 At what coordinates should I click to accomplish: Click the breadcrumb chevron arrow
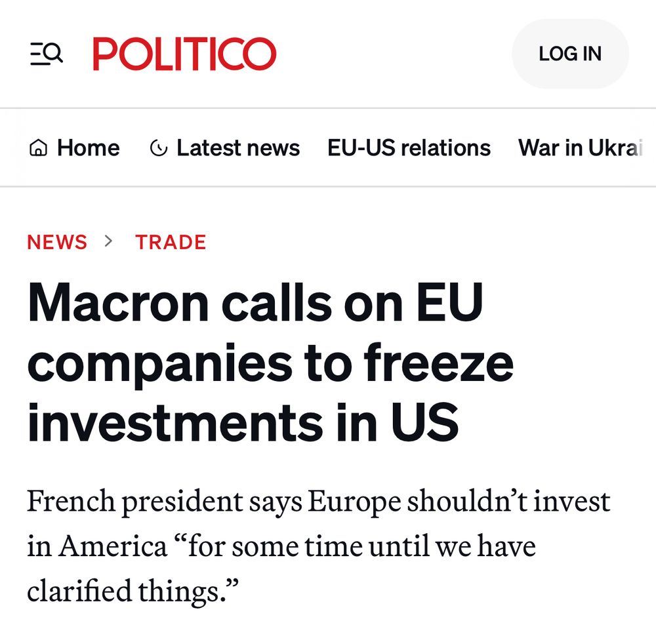point(109,241)
